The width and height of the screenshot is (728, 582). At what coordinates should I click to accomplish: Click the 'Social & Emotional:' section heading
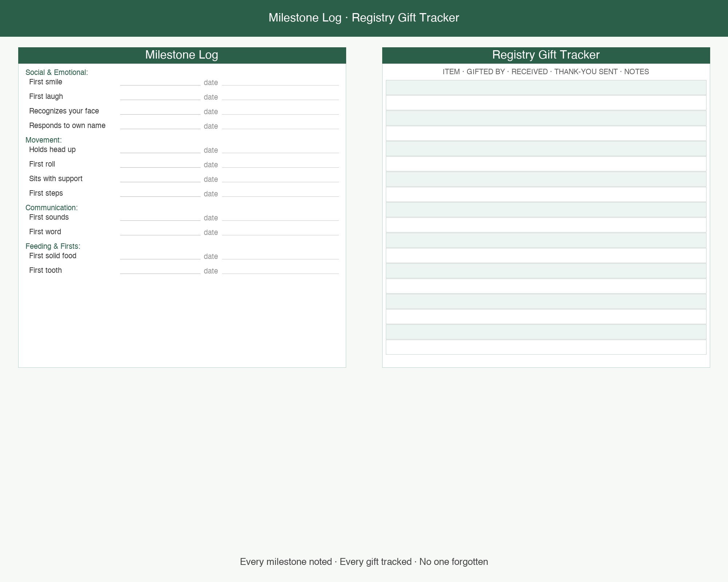coord(57,72)
